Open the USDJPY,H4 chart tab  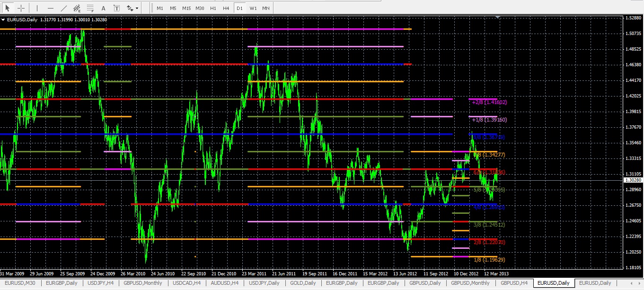(x=100, y=283)
